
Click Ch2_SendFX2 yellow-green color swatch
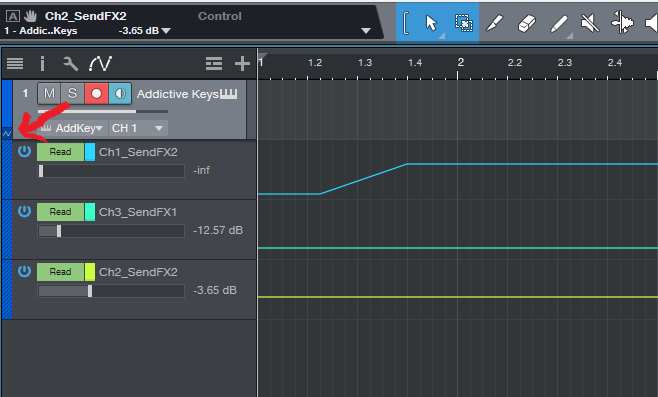(90, 272)
